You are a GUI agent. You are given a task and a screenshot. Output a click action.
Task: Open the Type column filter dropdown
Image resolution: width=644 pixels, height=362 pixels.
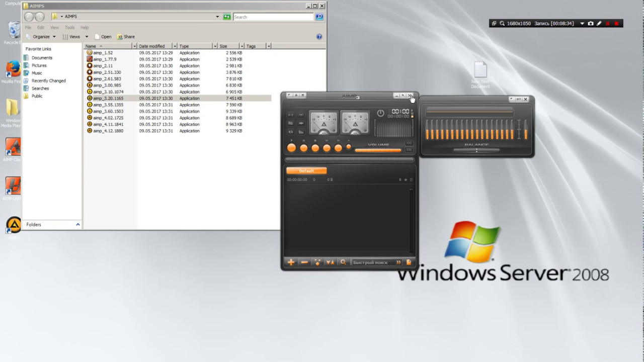215,46
